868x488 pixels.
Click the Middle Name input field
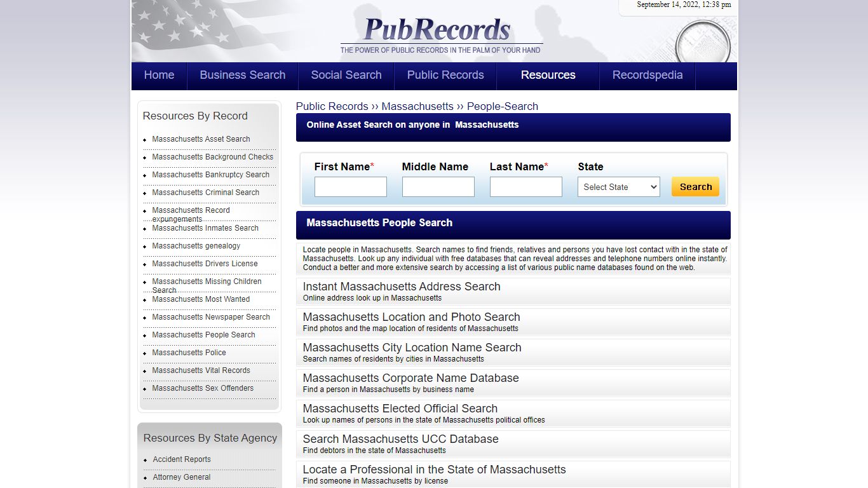pyautogui.click(x=438, y=187)
